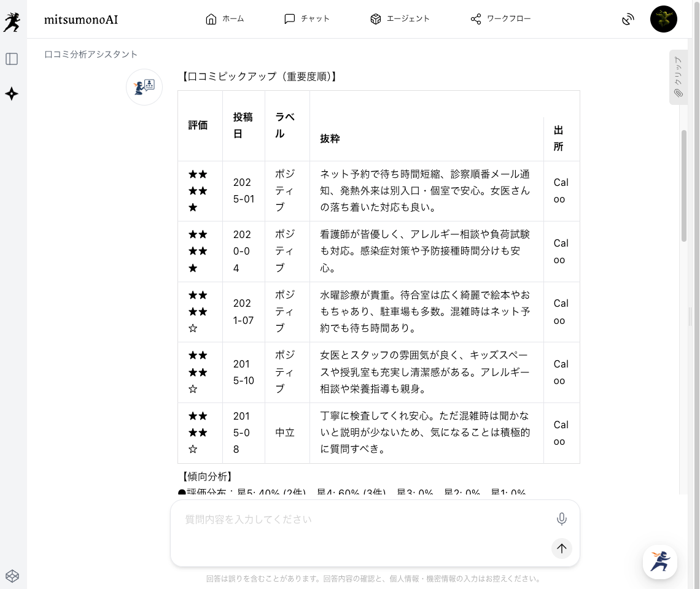Click the cube icon at sidebar bottom

(12, 576)
